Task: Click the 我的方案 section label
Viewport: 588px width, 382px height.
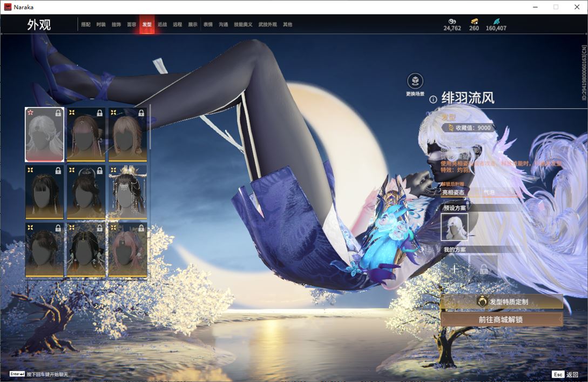Action: tap(455, 250)
